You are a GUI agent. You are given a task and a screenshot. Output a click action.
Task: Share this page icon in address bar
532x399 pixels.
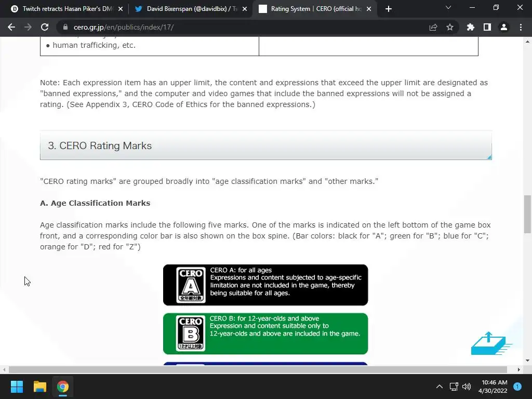point(433,27)
